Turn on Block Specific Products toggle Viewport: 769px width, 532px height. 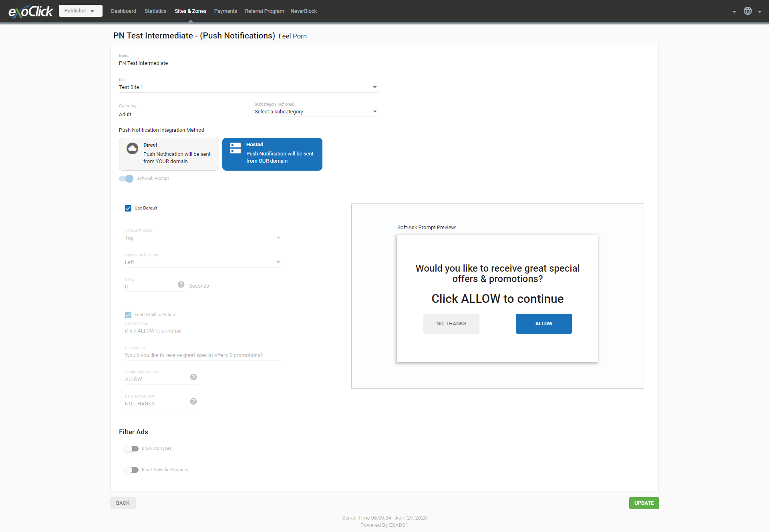(x=131, y=470)
